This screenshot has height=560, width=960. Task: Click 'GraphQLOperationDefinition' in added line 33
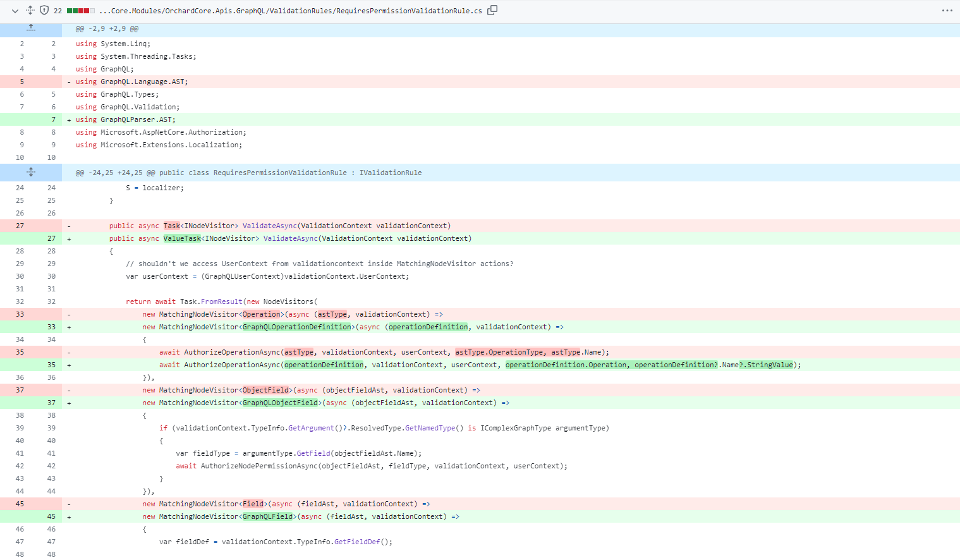(296, 327)
